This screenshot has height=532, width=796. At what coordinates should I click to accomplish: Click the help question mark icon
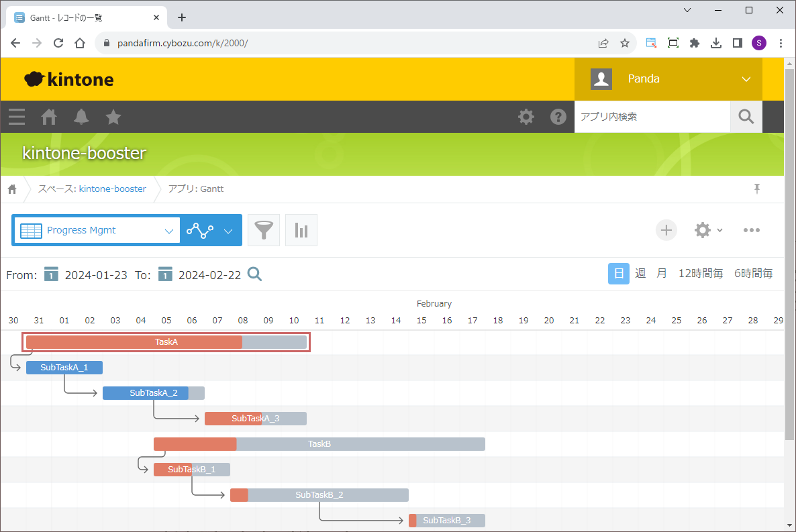(558, 117)
